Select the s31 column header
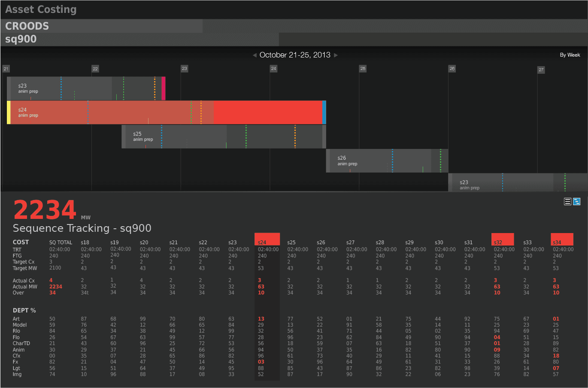Viewport: 588px width, 388px height. [469, 242]
